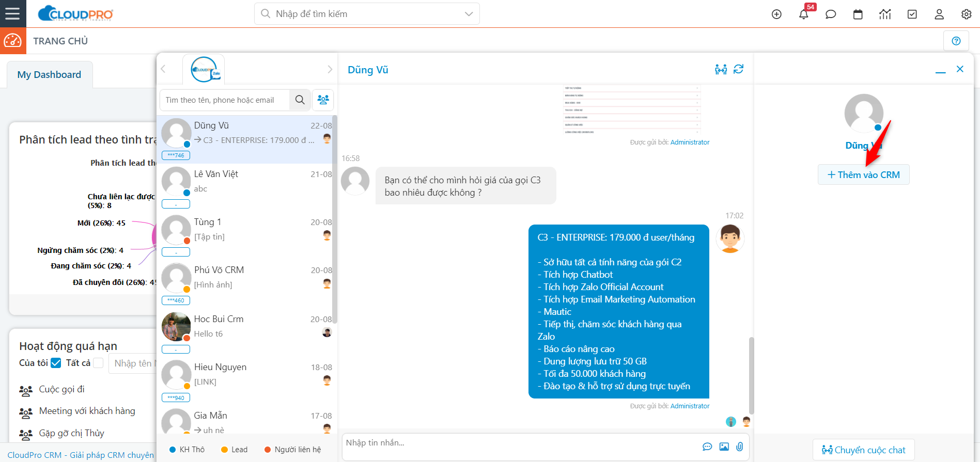Attach a file with paperclip icon
Image resolution: width=980 pixels, height=462 pixels.
point(740,447)
